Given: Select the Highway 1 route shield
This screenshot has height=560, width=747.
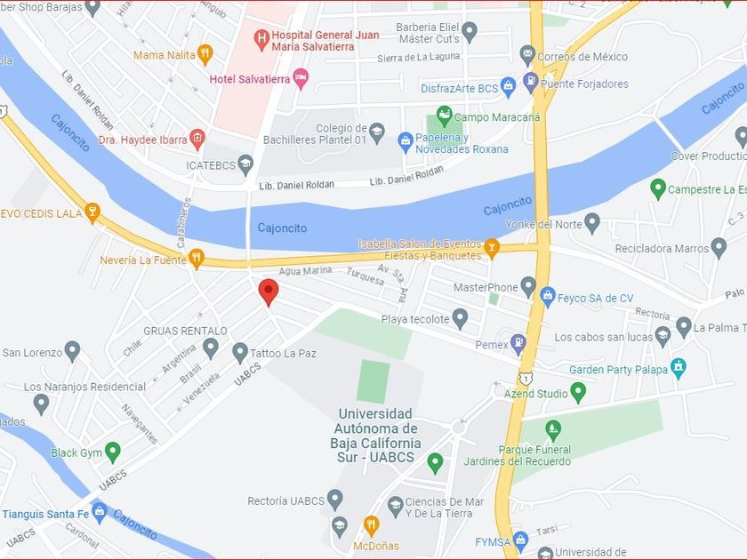Looking at the screenshot, I should (x=526, y=379).
